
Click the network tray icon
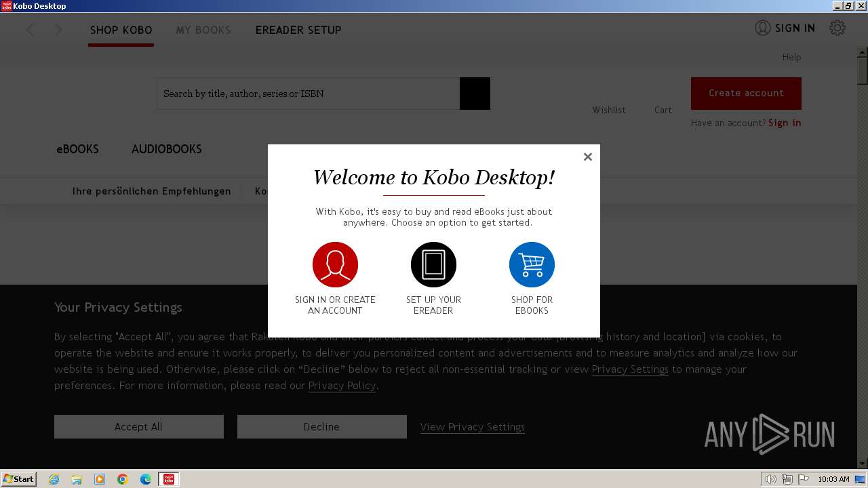pyautogui.click(x=787, y=479)
